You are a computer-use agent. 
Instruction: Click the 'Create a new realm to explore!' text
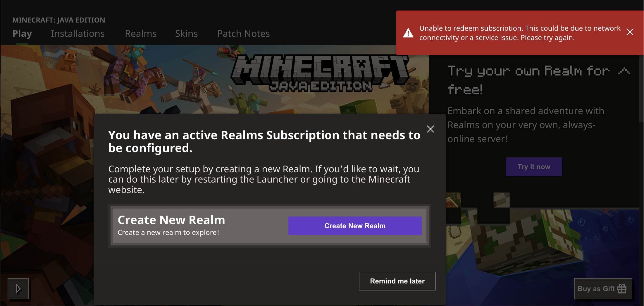[x=168, y=233]
